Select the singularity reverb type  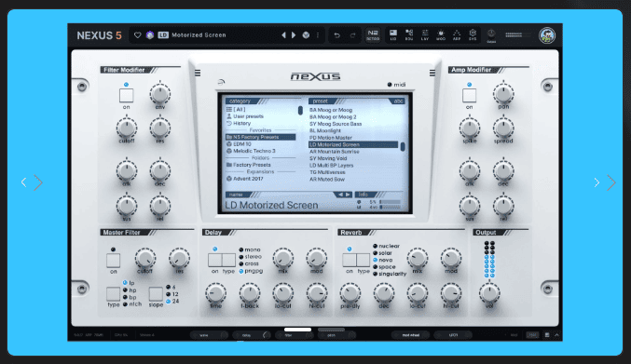click(390, 274)
